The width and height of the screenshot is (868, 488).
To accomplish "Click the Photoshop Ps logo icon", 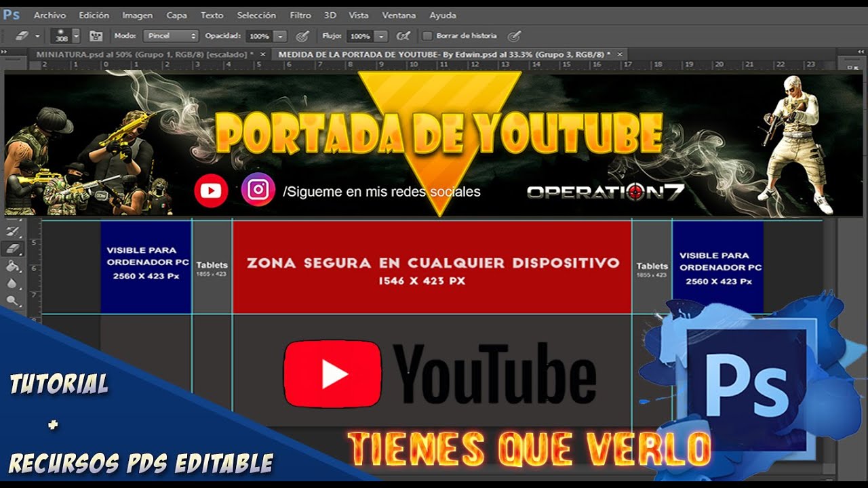I will [11, 14].
